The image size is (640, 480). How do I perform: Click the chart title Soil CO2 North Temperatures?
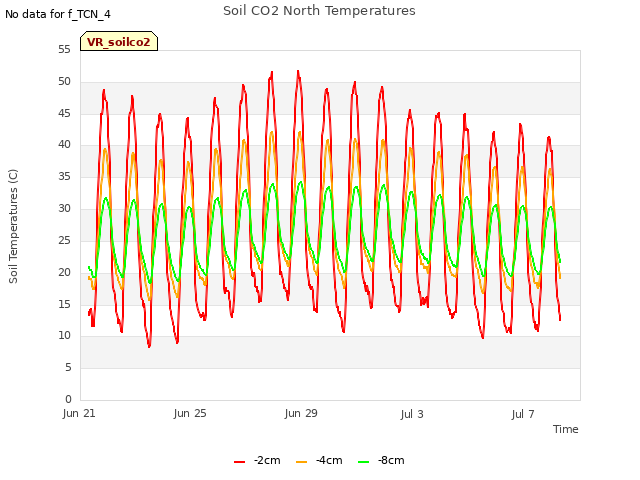pos(319,11)
